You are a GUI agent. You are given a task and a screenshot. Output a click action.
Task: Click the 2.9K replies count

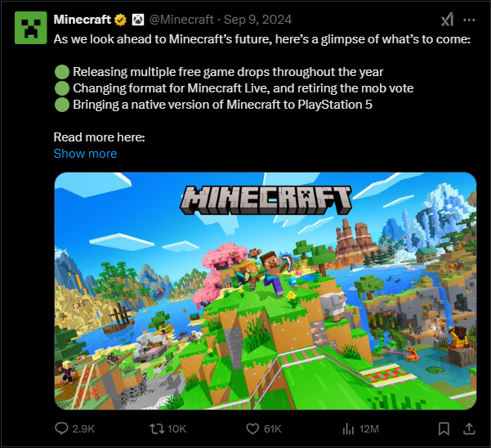pos(83,428)
